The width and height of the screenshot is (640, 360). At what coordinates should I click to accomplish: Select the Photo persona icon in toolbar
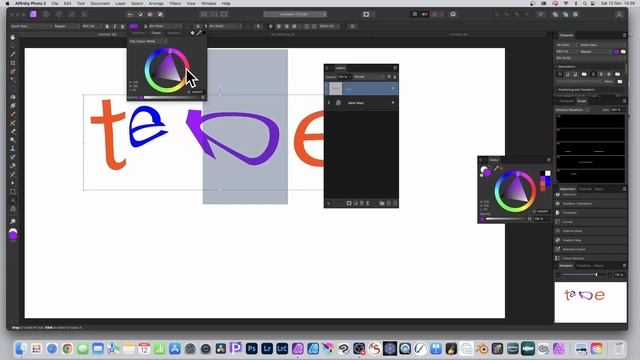[x=33, y=14]
